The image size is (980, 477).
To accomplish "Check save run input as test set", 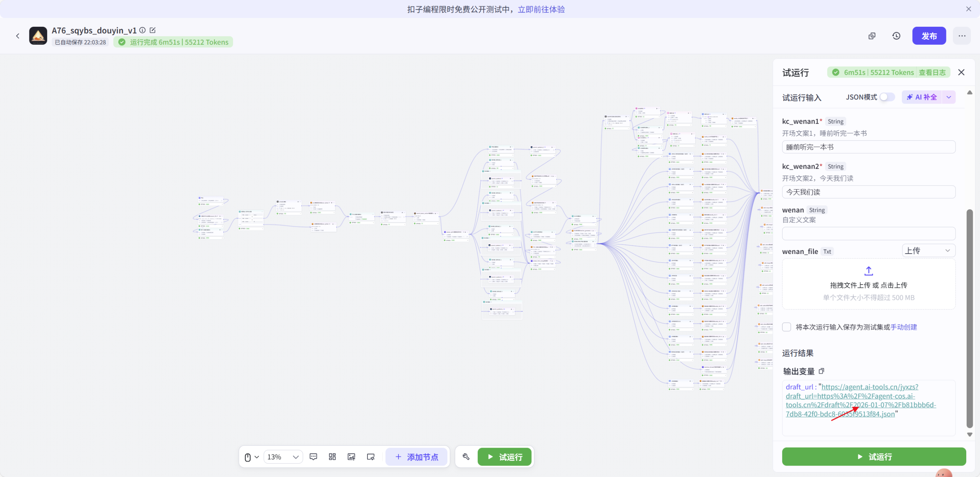I will pos(787,327).
